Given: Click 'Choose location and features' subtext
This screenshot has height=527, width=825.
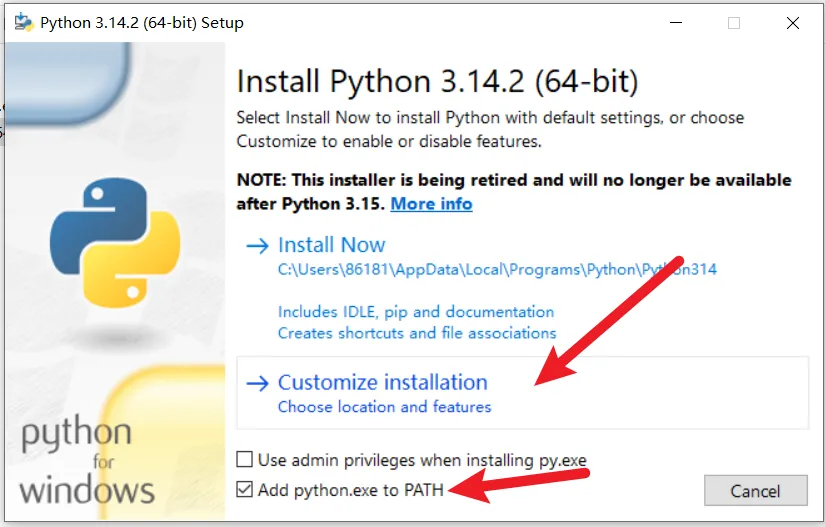Looking at the screenshot, I should tap(384, 407).
